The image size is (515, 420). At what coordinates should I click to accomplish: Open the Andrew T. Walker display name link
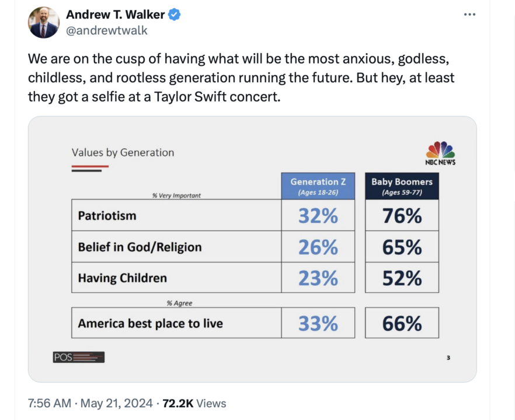[x=115, y=15]
